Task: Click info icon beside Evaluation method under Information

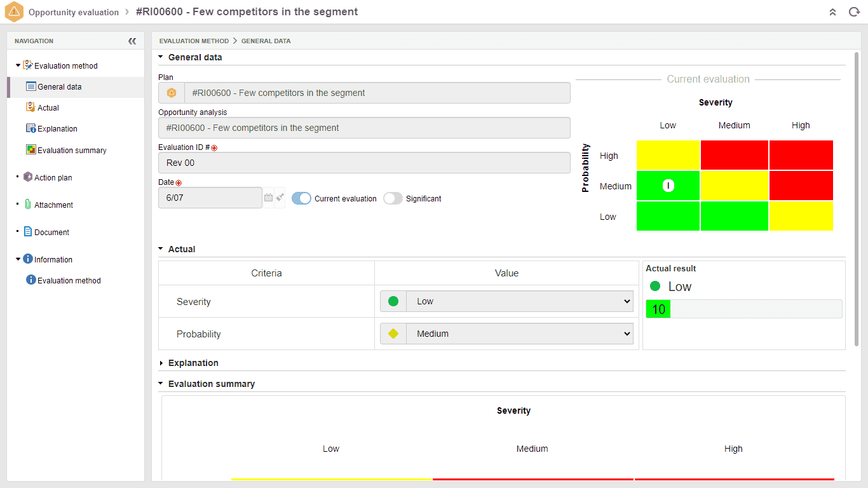Action: 31,280
